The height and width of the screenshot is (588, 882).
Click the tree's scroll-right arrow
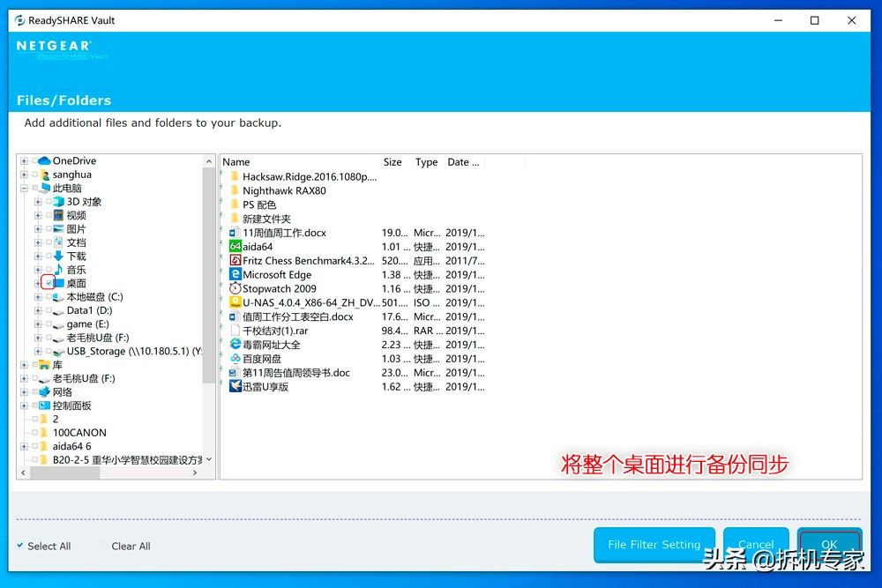[x=195, y=473]
